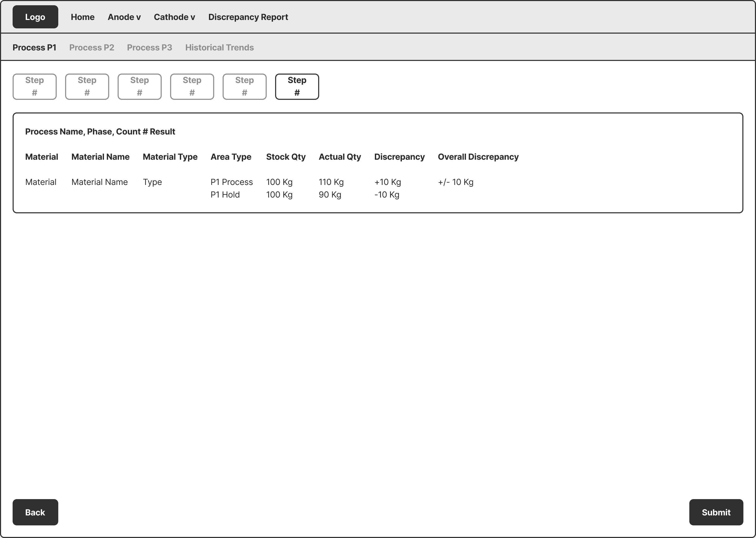This screenshot has height=538, width=756.
Task: Select the Process P1 tab
Action: tap(34, 47)
